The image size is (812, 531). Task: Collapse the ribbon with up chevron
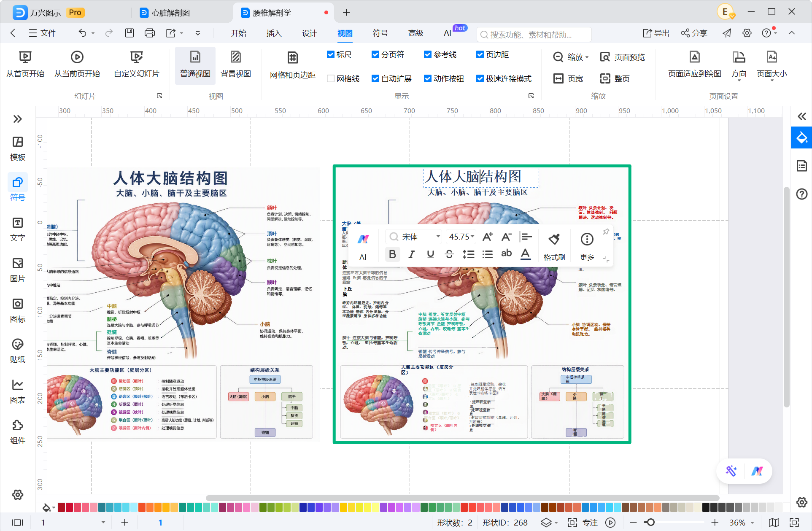792,33
